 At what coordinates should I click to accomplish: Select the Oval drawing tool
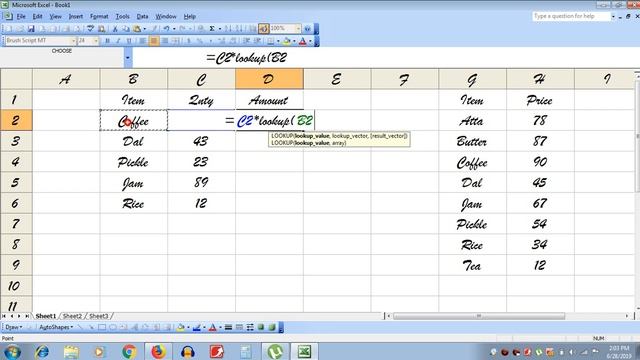[x=113, y=327]
